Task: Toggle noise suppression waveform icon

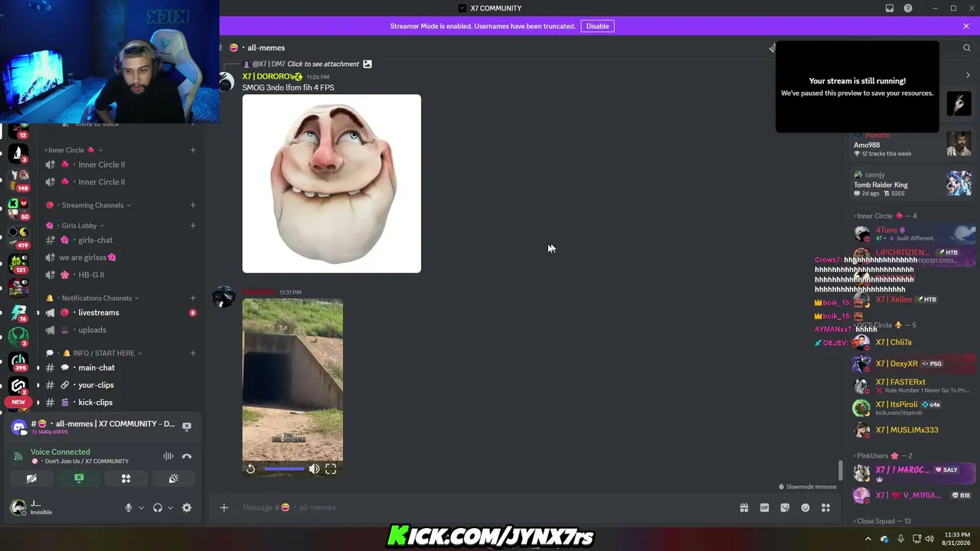Action: coord(168,456)
